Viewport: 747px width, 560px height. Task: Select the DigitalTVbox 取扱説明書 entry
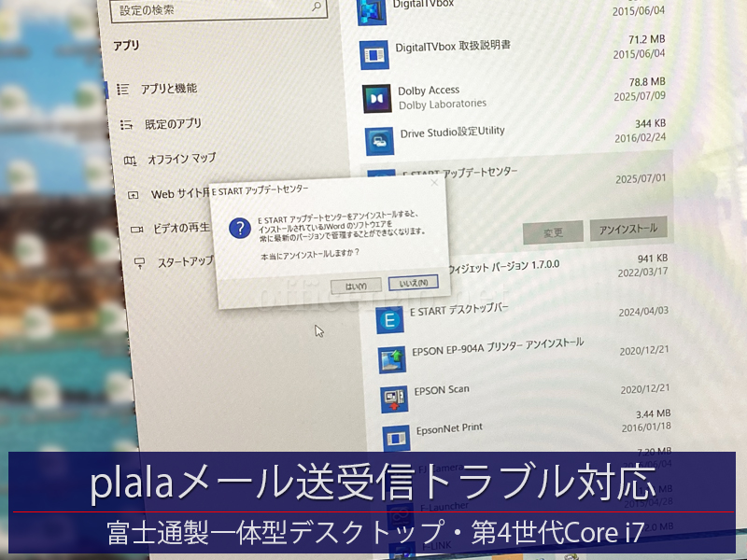(x=513, y=51)
